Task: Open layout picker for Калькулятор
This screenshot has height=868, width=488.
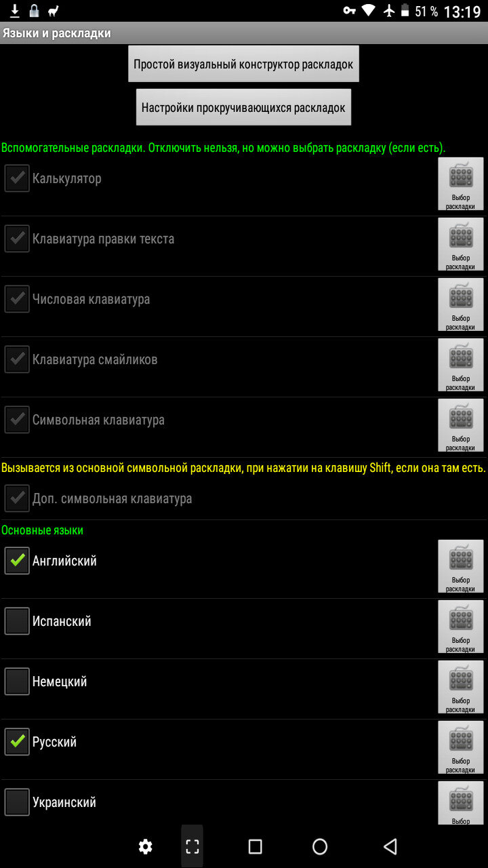Action: tap(461, 184)
